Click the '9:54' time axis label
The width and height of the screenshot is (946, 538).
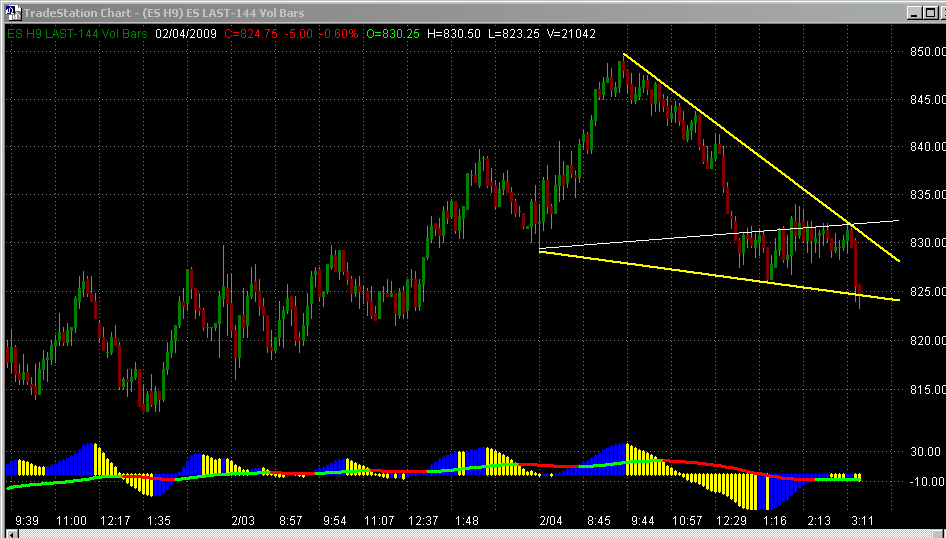[x=334, y=521]
